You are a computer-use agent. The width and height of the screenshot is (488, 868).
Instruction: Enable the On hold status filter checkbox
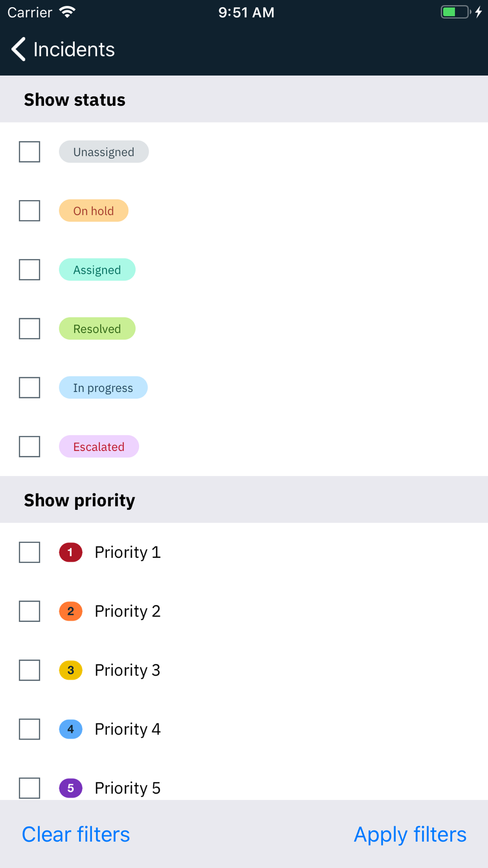30,211
